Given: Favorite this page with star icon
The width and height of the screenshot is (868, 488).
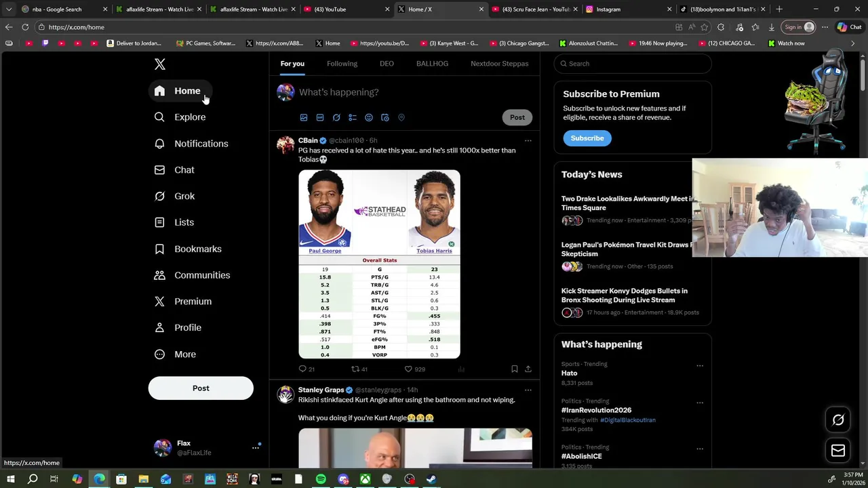Looking at the screenshot, I should pyautogui.click(x=705, y=27).
